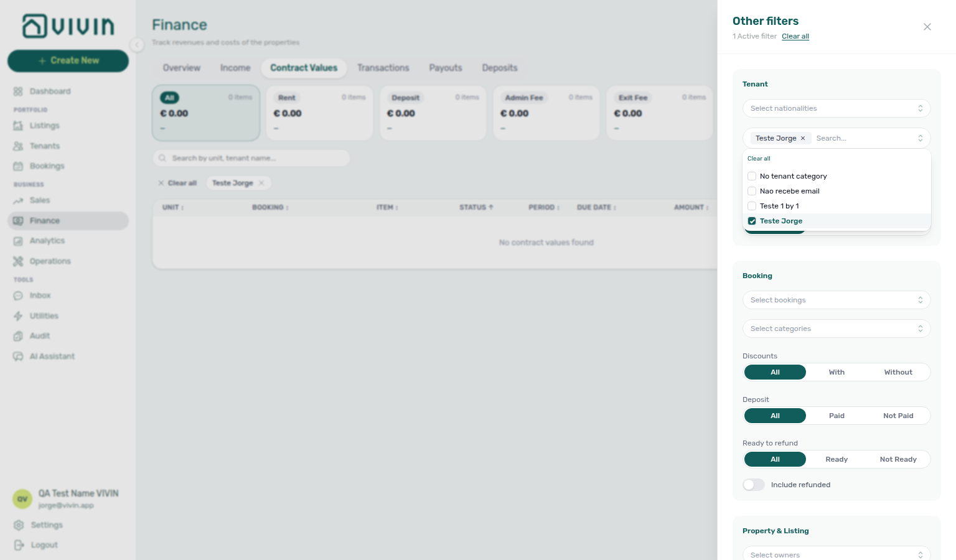This screenshot has height=560, width=956.
Task: Open AI Assistant in the sidebar
Action: coord(68,357)
